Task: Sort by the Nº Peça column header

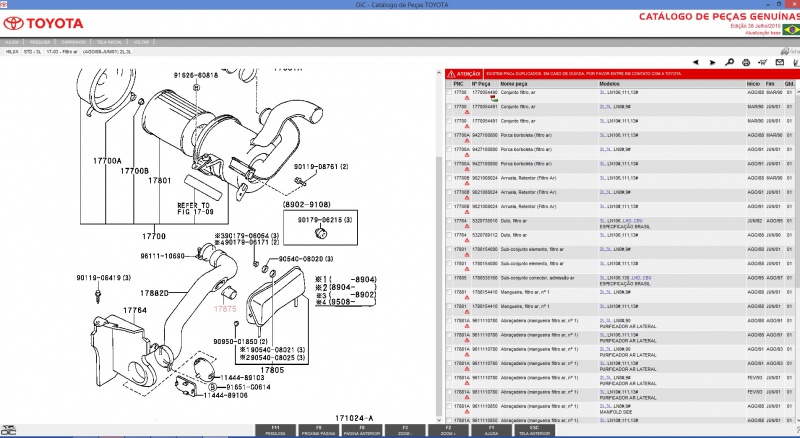Action: pyautogui.click(x=481, y=84)
